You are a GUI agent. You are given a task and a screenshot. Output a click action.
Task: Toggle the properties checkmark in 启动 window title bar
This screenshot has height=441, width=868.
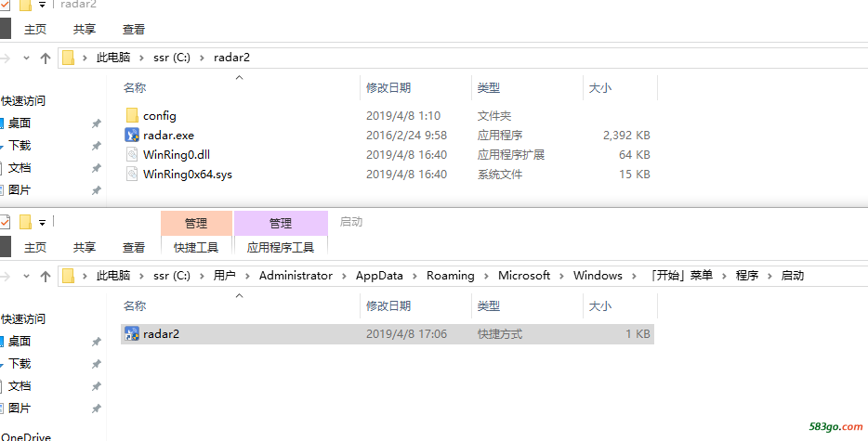tap(5, 222)
